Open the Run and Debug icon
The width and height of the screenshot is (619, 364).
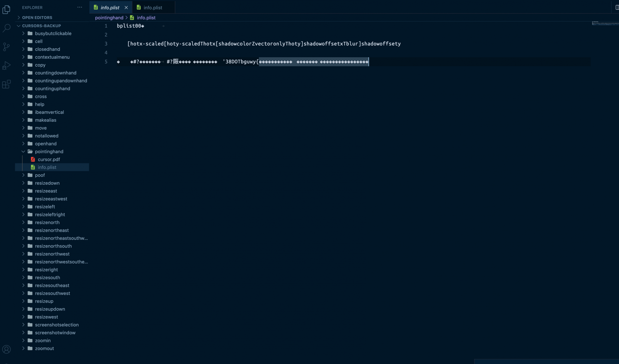pyautogui.click(x=6, y=65)
